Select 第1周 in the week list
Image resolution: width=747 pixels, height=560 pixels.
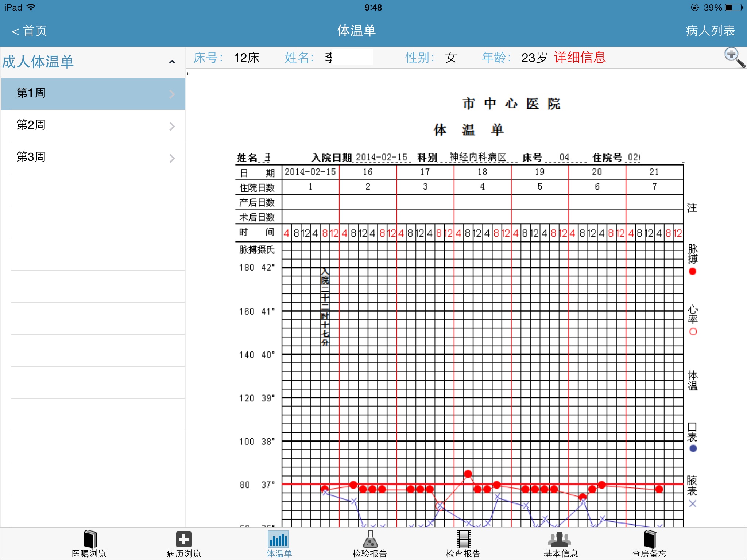tap(93, 94)
